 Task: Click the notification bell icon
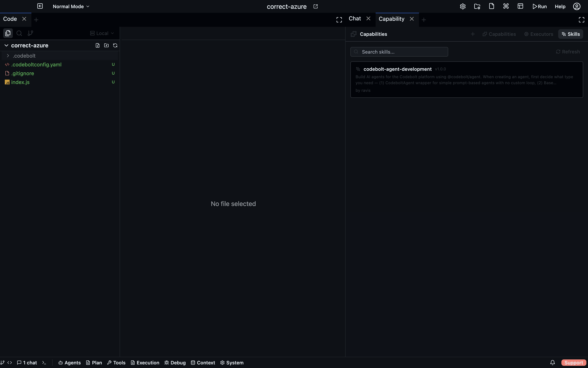552,363
